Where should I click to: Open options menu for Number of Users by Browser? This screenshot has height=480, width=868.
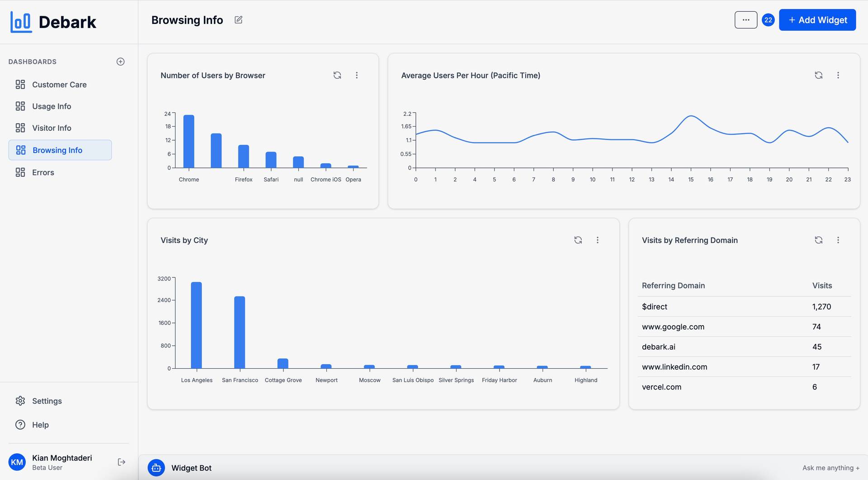point(357,75)
